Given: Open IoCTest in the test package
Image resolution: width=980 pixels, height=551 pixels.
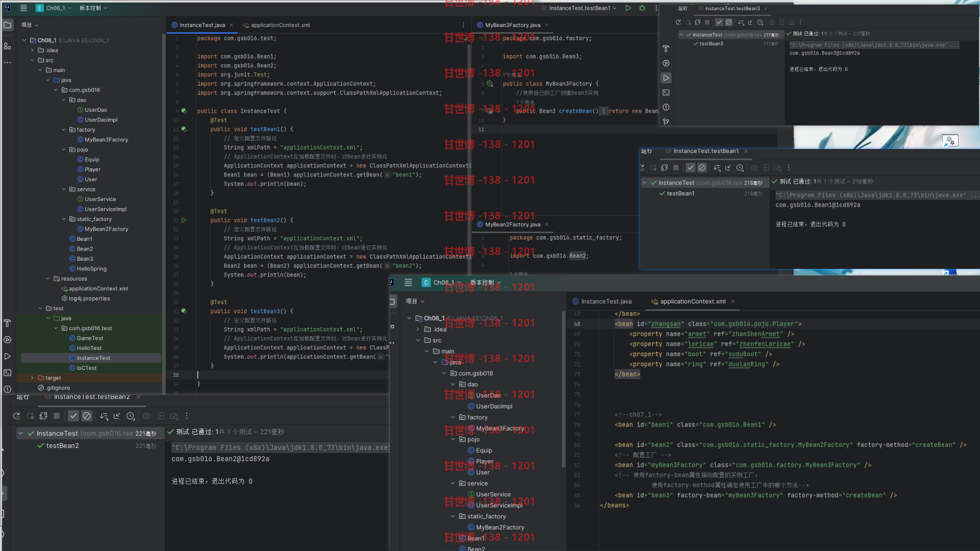Looking at the screenshot, I should 86,368.
